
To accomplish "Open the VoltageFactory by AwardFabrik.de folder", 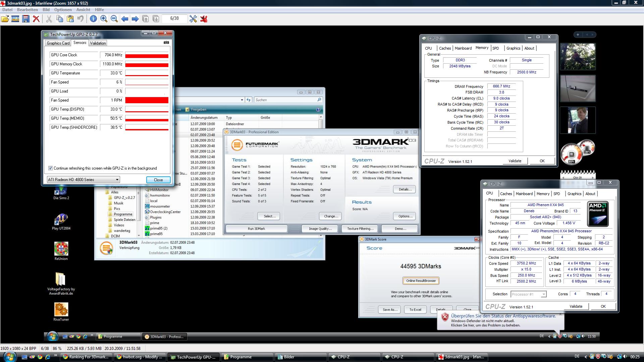I will (x=61, y=284).
